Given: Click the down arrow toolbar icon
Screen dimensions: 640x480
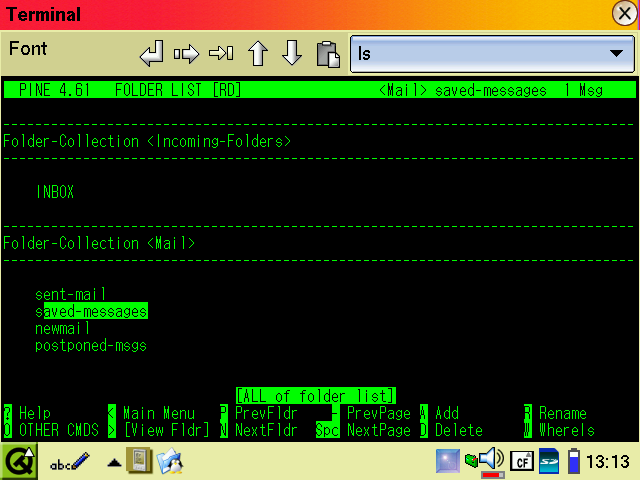Looking at the screenshot, I should pos(292,53).
